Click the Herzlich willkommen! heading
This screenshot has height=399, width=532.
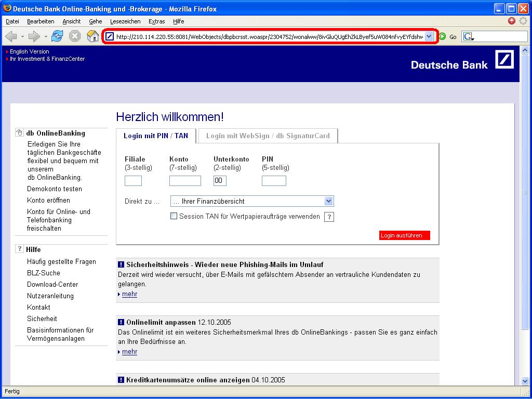pyautogui.click(x=170, y=117)
